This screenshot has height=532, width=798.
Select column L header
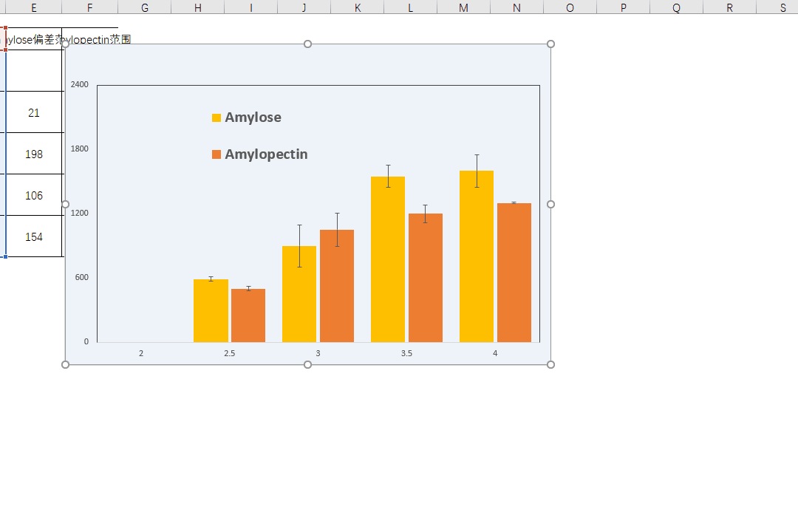410,7
